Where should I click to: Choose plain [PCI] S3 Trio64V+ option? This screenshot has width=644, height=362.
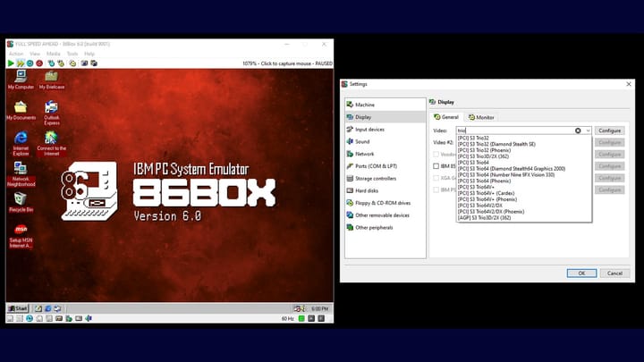[523, 187]
